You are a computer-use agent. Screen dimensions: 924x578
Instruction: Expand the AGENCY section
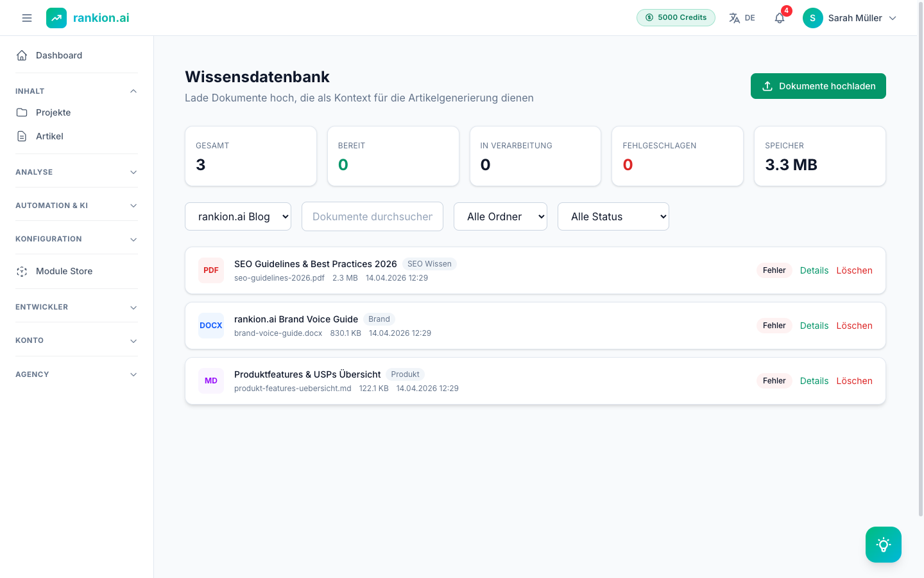coord(77,374)
